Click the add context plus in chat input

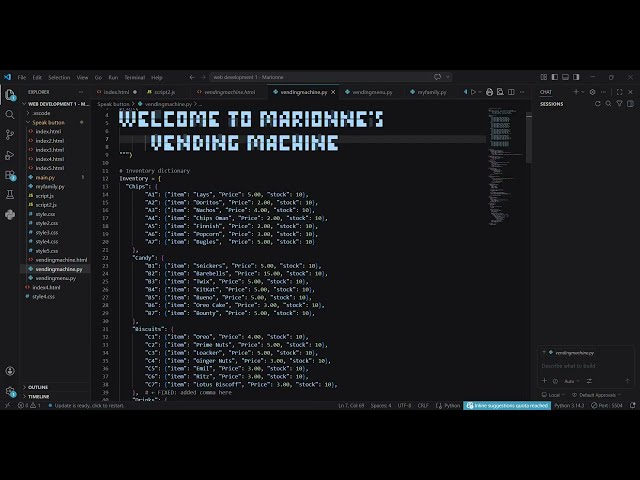544,381
